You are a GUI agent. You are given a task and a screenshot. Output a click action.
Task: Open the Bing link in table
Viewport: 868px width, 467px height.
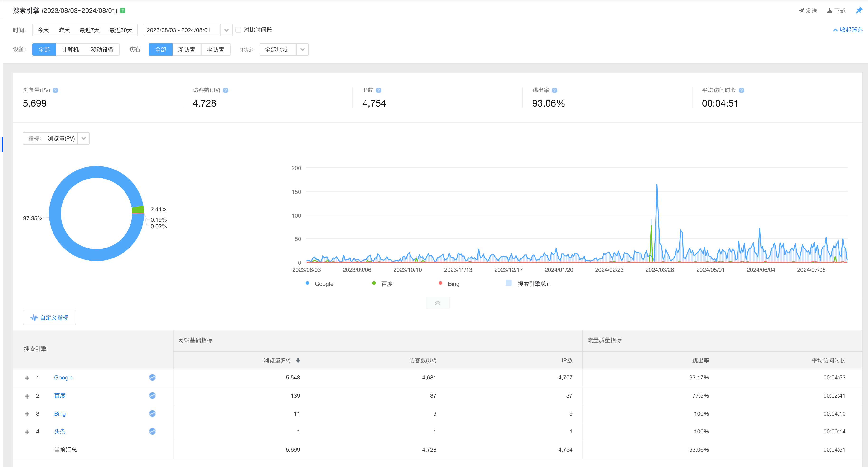[60, 413]
